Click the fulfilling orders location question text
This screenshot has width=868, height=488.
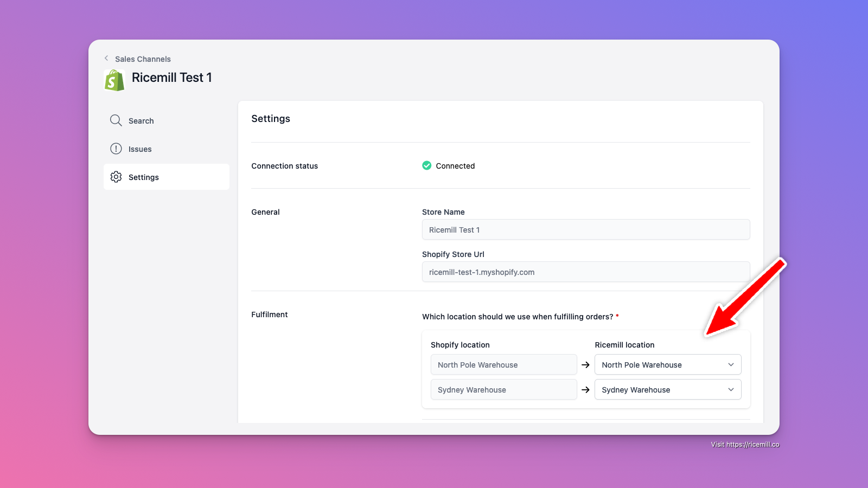[x=518, y=317]
